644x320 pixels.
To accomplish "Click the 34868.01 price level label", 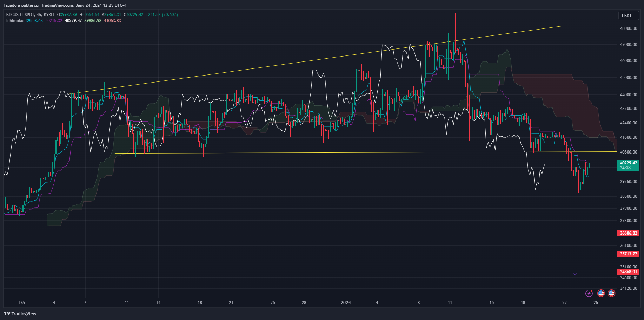I will [629, 272].
